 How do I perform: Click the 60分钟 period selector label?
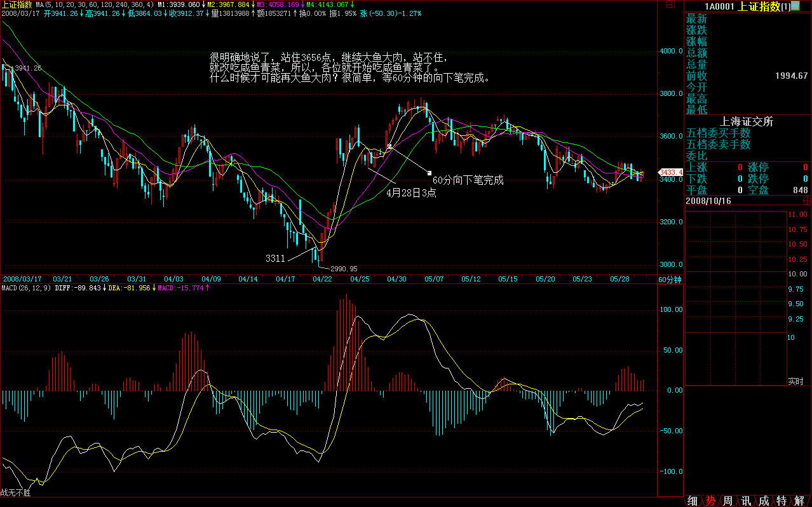coord(670,280)
